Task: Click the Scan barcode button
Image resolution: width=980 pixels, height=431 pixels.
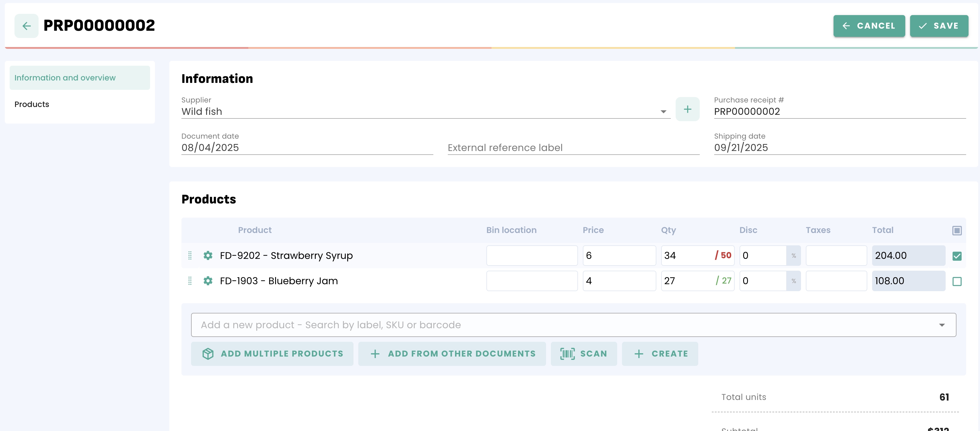Action: click(584, 354)
